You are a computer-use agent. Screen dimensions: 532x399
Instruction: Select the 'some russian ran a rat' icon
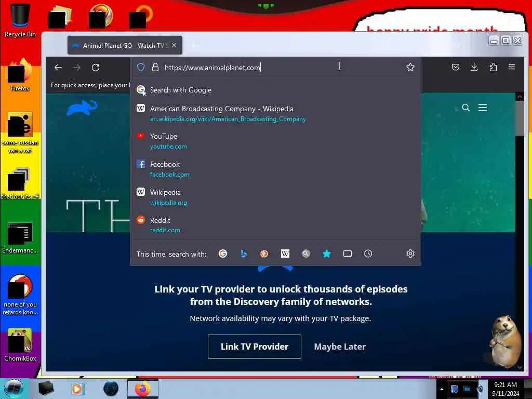pos(20,133)
